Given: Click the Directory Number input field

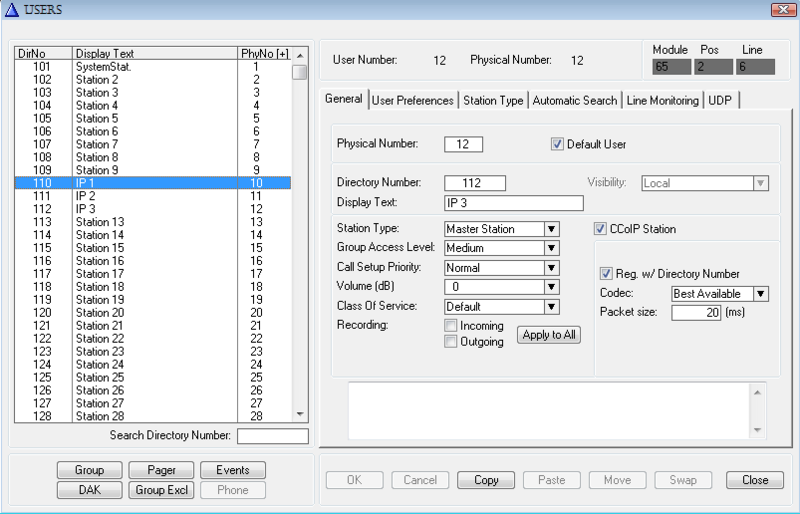Looking at the screenshot, I should pos(475,183).
